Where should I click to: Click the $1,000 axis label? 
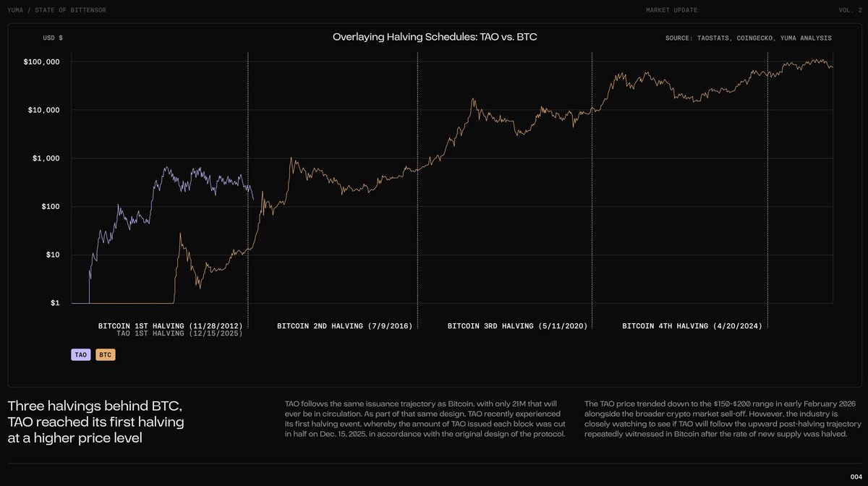pyautogui.click(x=44, y=158)
